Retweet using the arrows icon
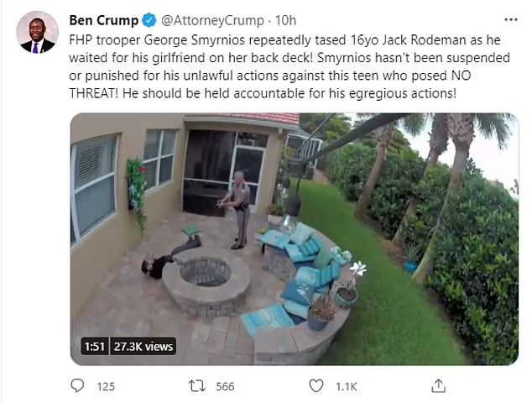Screen dimensions: 532x403 [x=197, y=386]
